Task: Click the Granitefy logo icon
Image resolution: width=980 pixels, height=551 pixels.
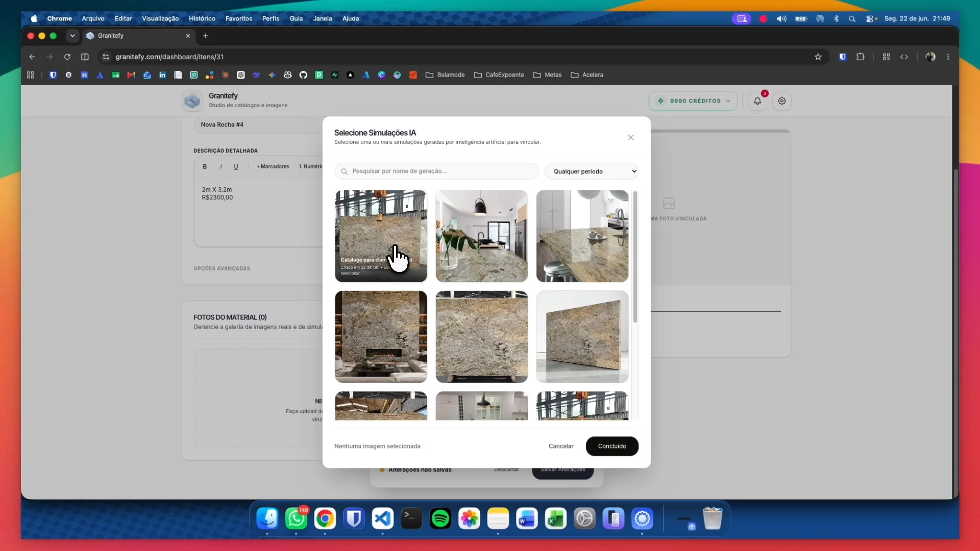Action: click(x=192, y=101)
